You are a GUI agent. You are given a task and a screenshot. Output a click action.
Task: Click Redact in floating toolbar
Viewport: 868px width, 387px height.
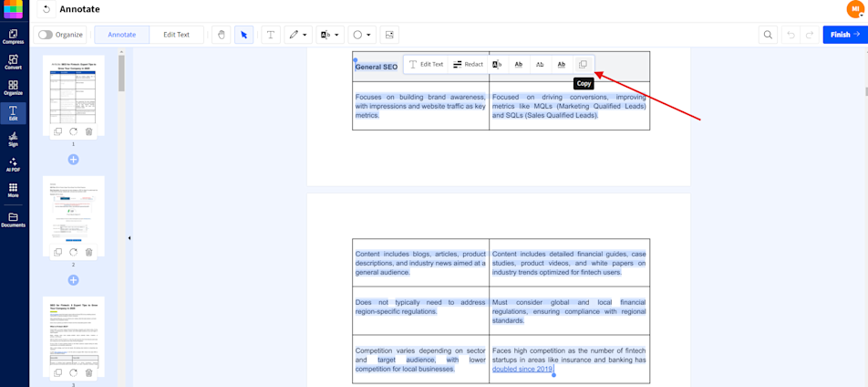tap(468, 64)
